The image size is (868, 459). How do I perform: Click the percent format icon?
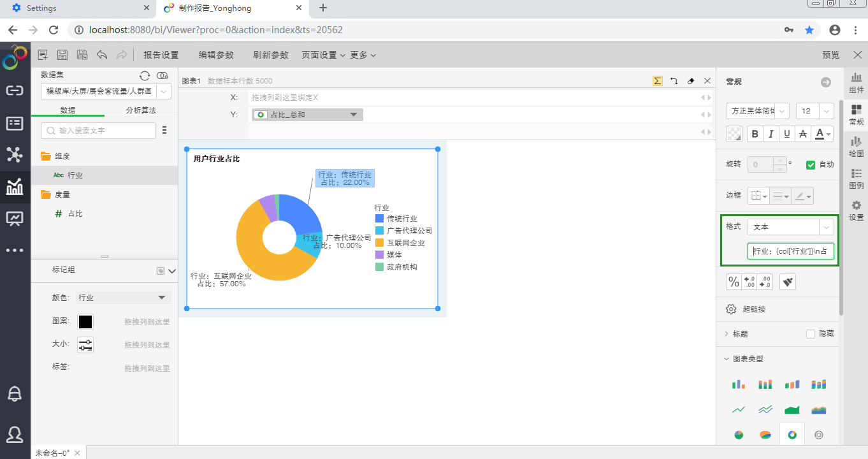(x=734, y=282)
